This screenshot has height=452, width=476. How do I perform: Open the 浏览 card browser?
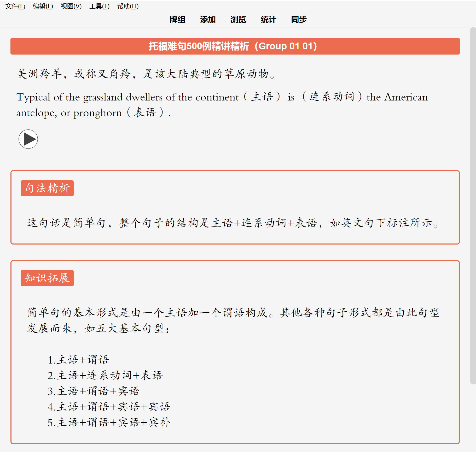pyautogui.click(x=238, y=20)
